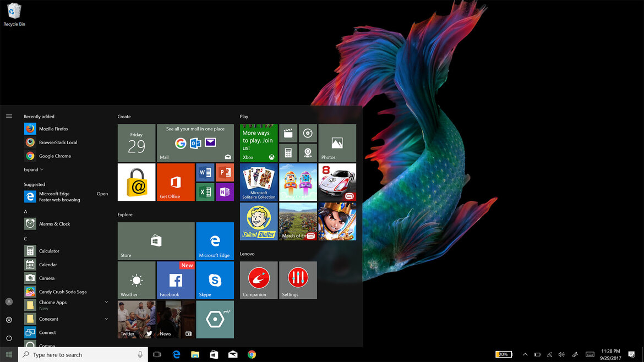Click the Type here to search box
The height and width of the screenshot is (362, 644).
(83, 355)
